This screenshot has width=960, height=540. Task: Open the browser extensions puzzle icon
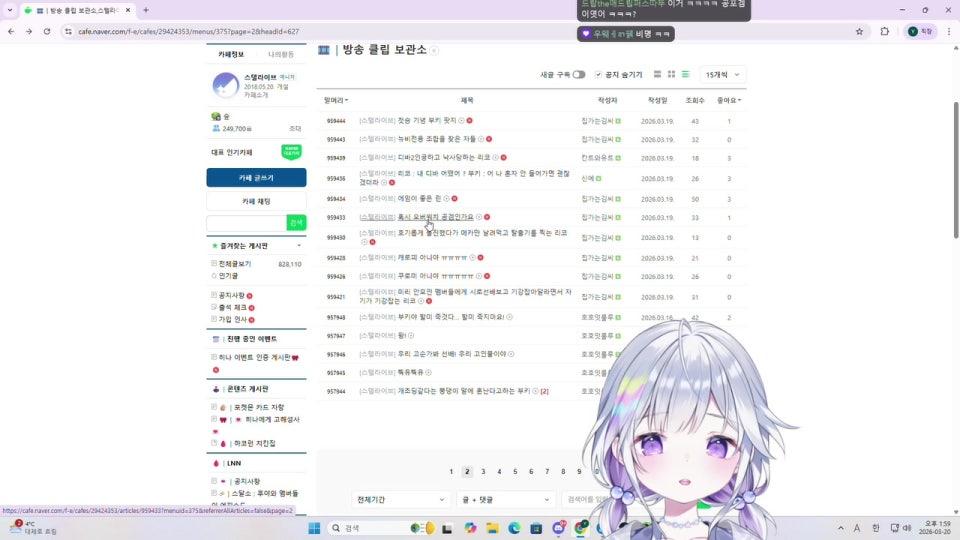[x=885, y=31]
